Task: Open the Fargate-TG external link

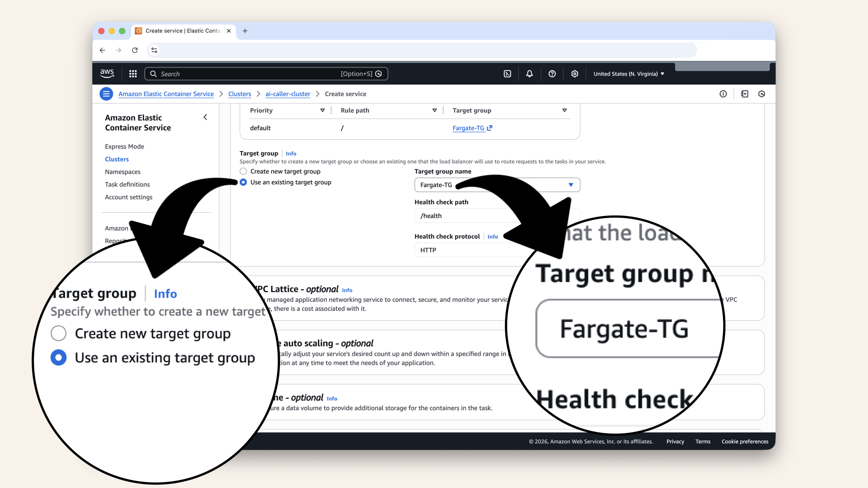Action: [x=470, y=128]
